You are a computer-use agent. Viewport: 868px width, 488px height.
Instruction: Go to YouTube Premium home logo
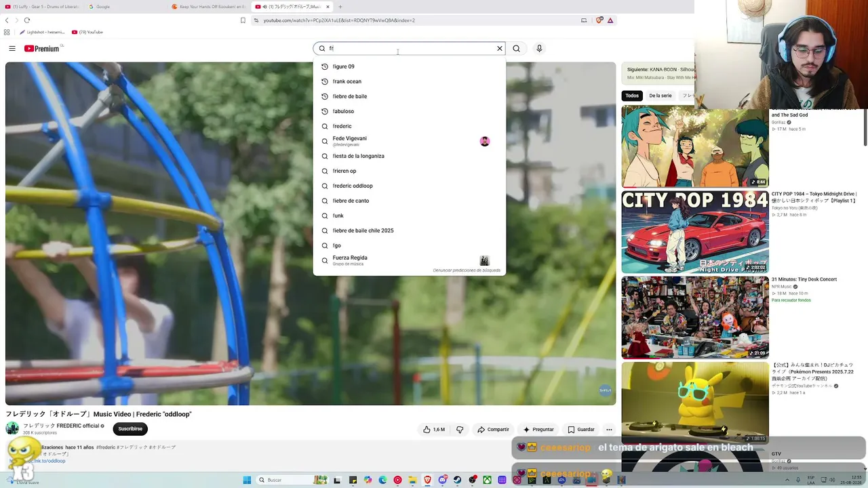(x=42, y=49)
